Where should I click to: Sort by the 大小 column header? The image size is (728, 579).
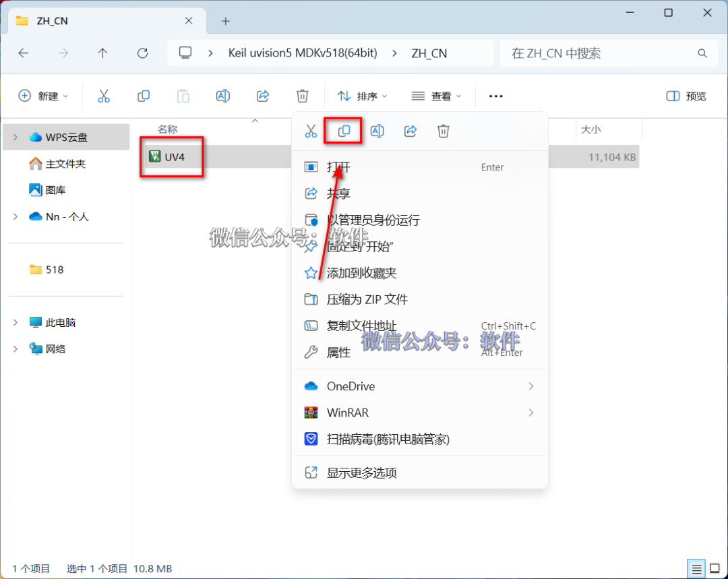[590, 129]
